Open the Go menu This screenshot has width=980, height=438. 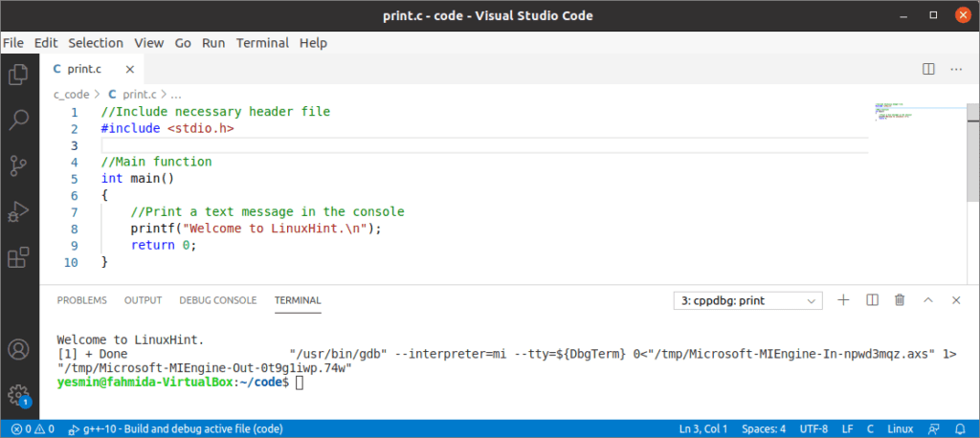click(183, 43)
